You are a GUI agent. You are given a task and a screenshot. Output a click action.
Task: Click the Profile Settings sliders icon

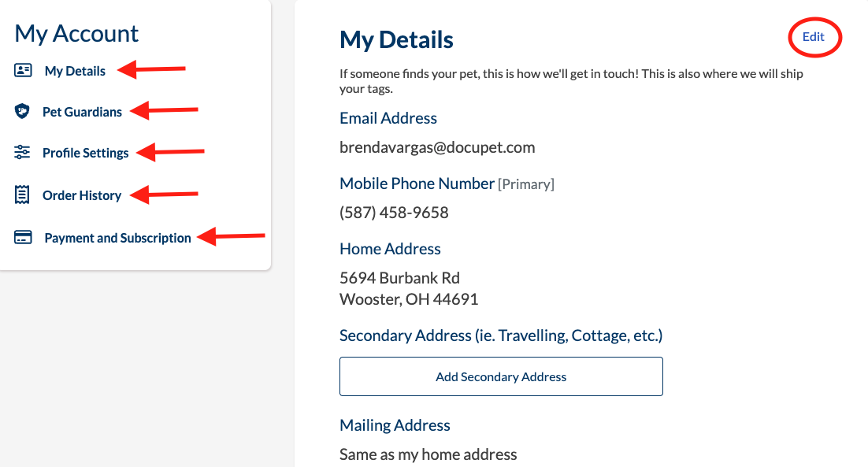tap(22, 152)
